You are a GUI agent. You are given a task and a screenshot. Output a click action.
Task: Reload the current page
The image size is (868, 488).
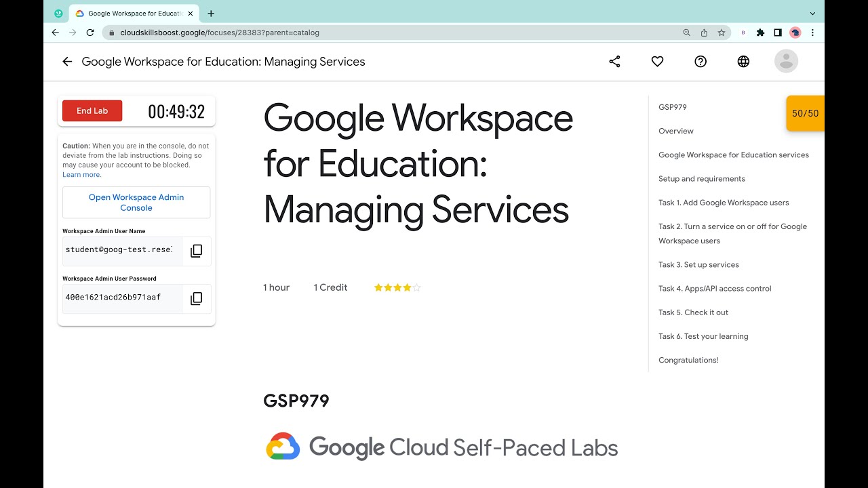90,33
